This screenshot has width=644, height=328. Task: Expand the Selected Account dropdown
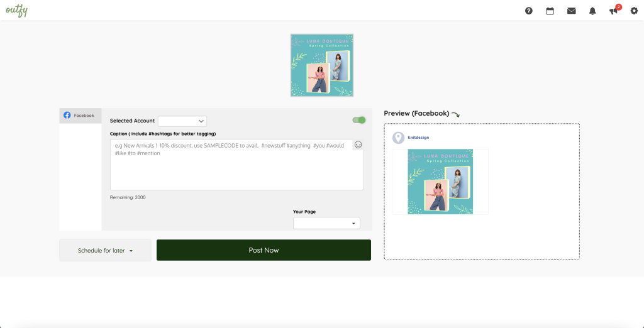182,121
